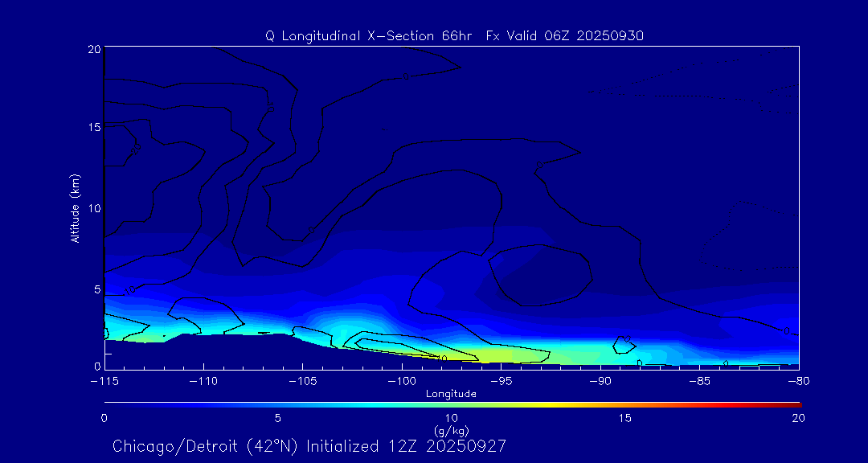
Task: Click the "Altitude (km)" y-axis label
Action: point(76,207)
